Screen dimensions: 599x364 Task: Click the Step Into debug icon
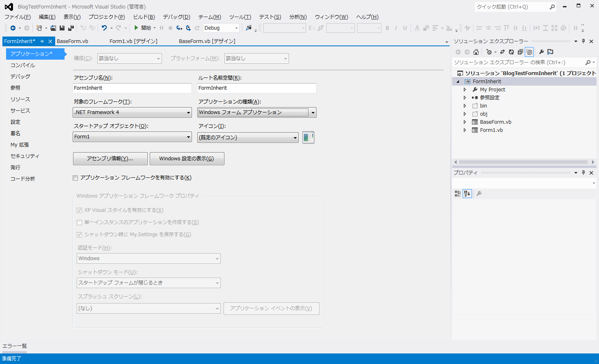point(179,28)
